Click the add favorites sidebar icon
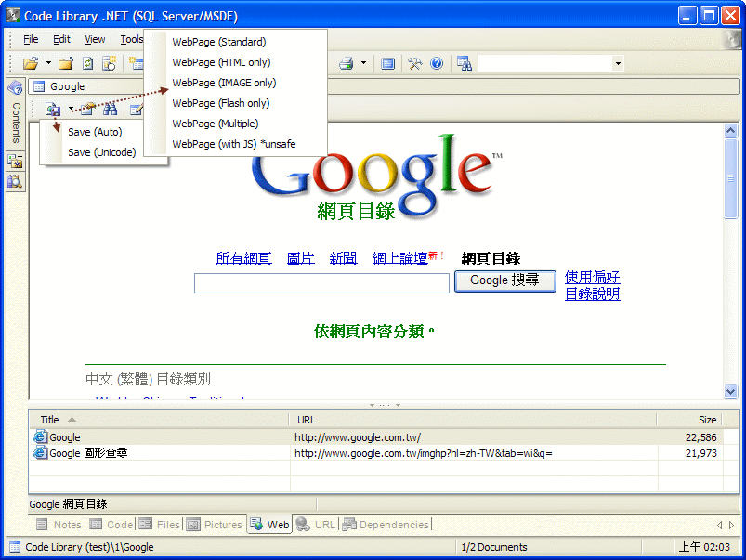This screenshot has height=560, width=746. [15, 161]
